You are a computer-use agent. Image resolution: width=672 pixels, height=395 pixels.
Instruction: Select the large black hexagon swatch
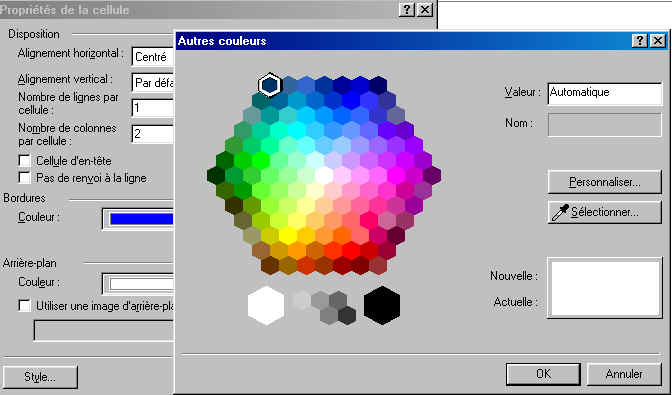tap(382, 305)
